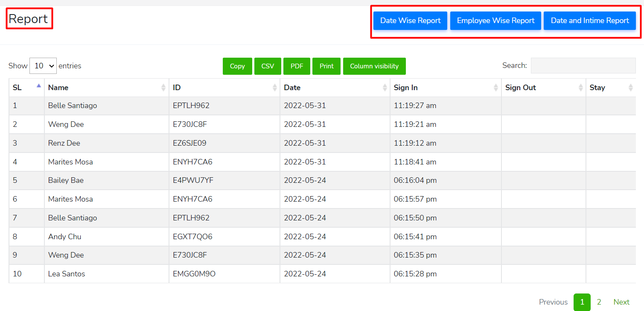
Task: Click Sign In column sort icon
Action: point(496,88)
